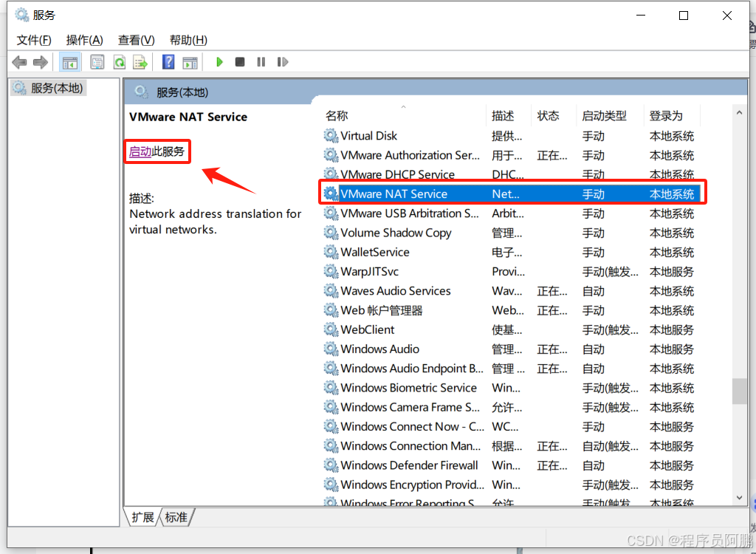This screenshot has height=554, width=756.
Task: Click the gear icon beside VMware Authorization Service
Action: (331, 155)
